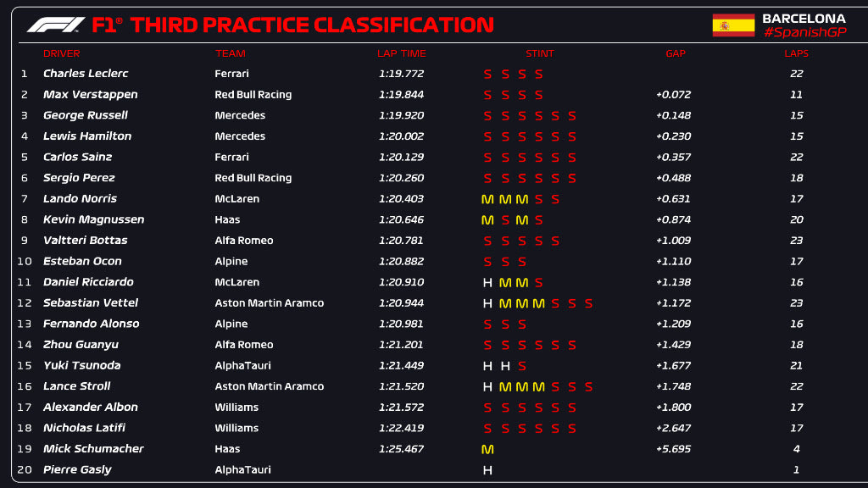Image resolution: width=868 pixels, height=488 pixels.
Task: Click the F1 logo in the header
Action: click(x=56, y=25)
